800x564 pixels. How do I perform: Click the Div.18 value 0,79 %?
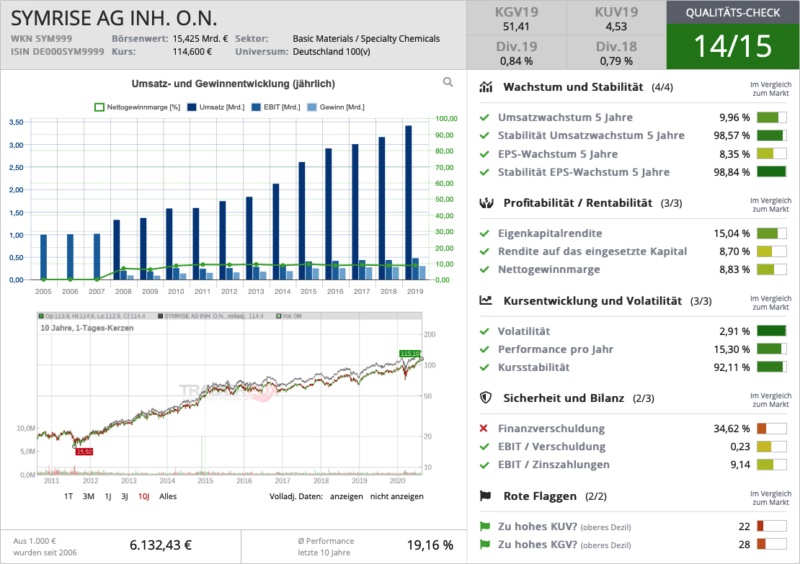(x=616, y=61)
